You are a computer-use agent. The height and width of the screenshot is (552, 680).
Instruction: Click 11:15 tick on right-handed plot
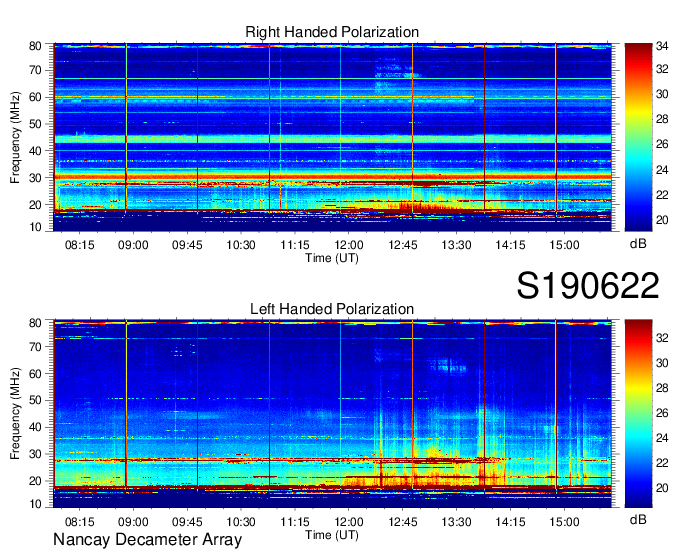click(295, 245)
